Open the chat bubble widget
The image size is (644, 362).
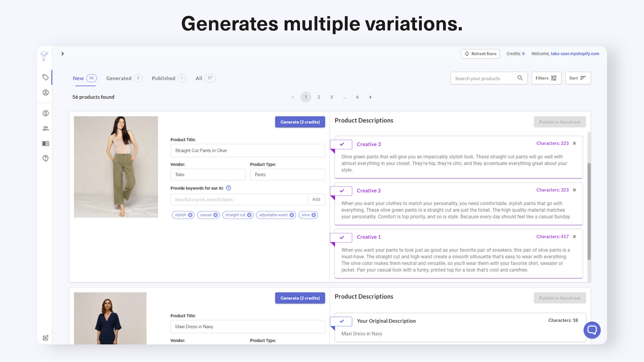pos(592,330)
